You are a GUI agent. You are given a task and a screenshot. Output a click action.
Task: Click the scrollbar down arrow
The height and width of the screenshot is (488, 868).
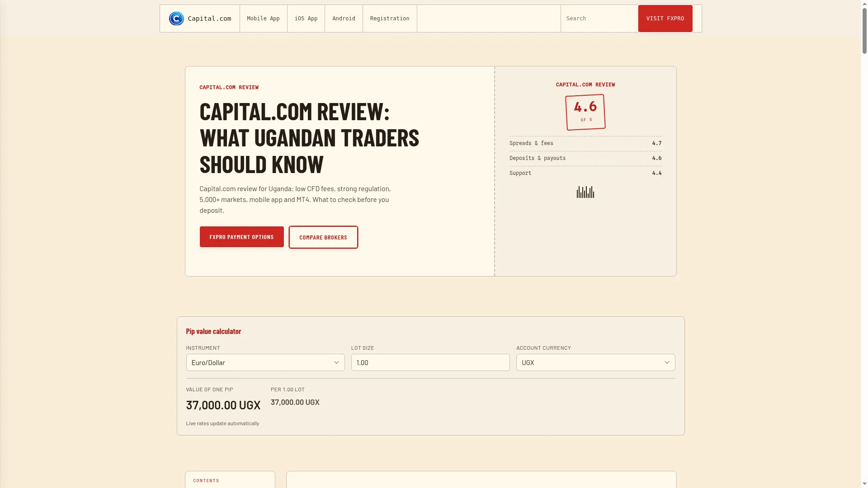tap(864, 484)
